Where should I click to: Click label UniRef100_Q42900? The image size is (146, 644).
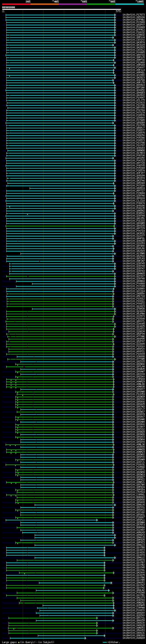click(x=134, y=572)
